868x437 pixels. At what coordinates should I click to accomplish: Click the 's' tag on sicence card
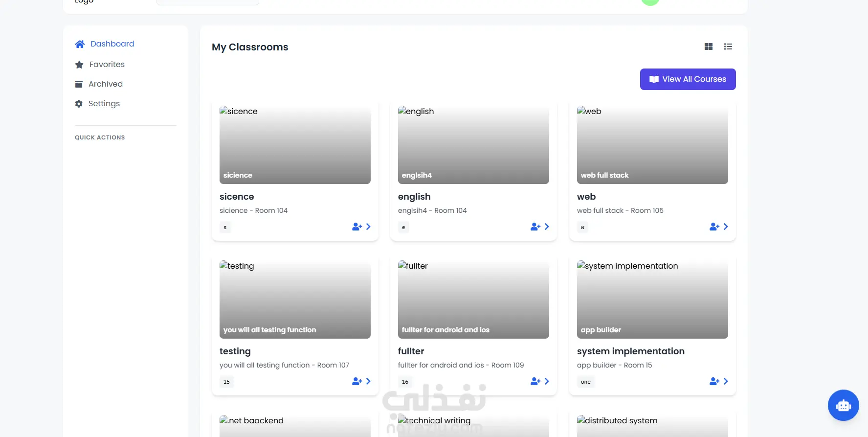point(225,227)
